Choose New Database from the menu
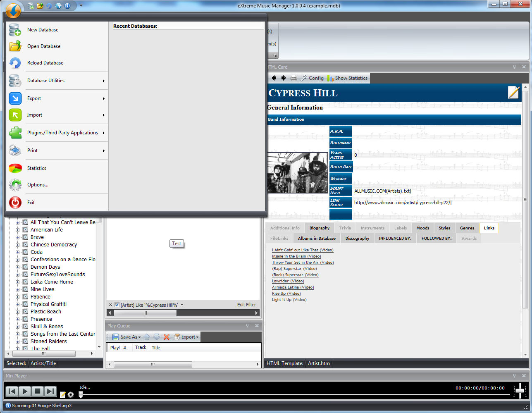This screenshot has width=532, height=413. (58, 30)
